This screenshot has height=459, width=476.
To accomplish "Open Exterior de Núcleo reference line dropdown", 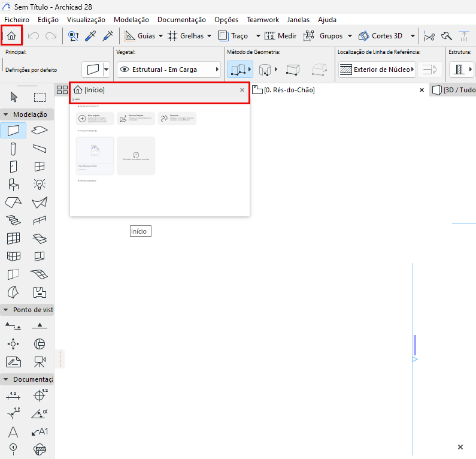I will [x=377, y=70].
